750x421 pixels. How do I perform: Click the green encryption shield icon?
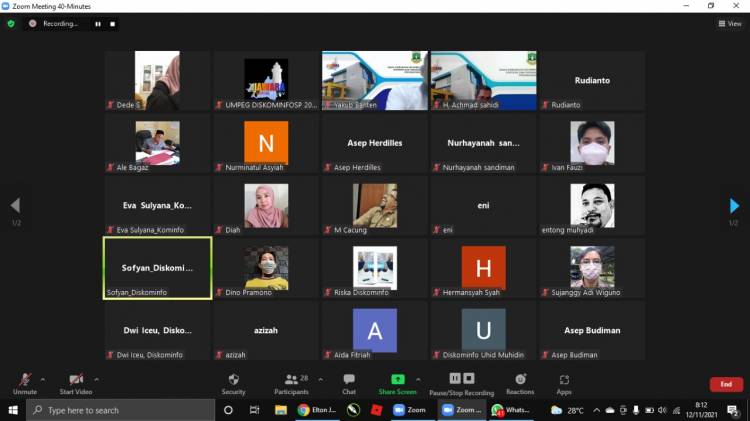tap(11, 23)
